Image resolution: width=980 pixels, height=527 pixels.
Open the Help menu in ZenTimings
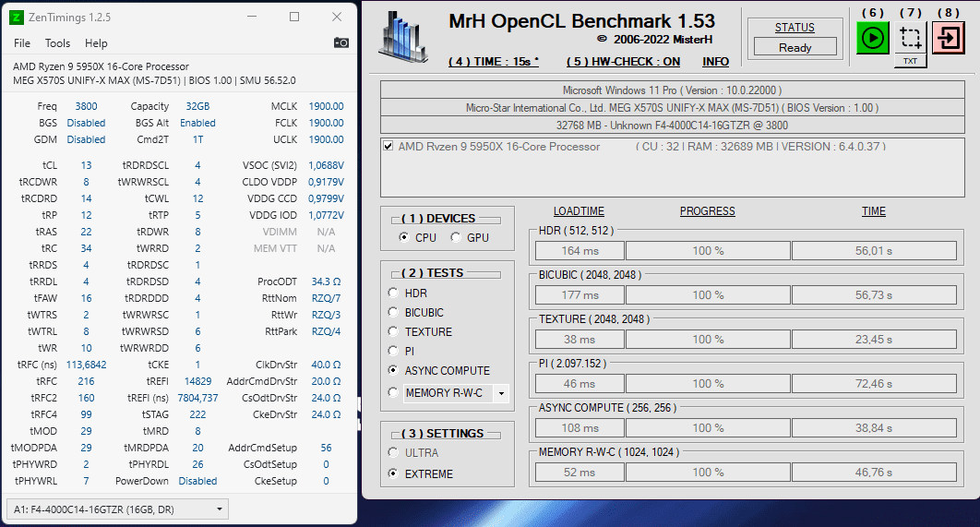tap(96, 43)
